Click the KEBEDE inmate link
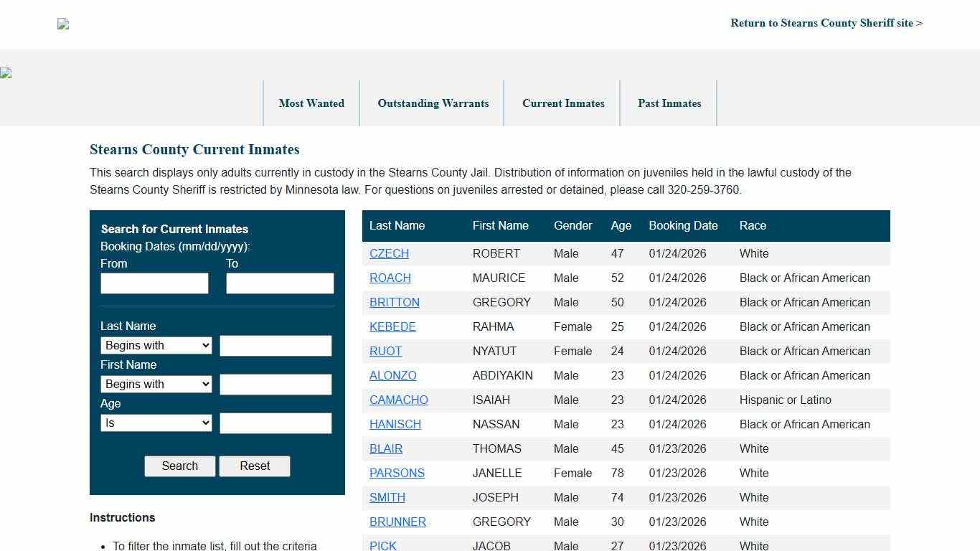The width and height of the screenshot is (980, 551). pyautogui.click(x=392, y=326)
